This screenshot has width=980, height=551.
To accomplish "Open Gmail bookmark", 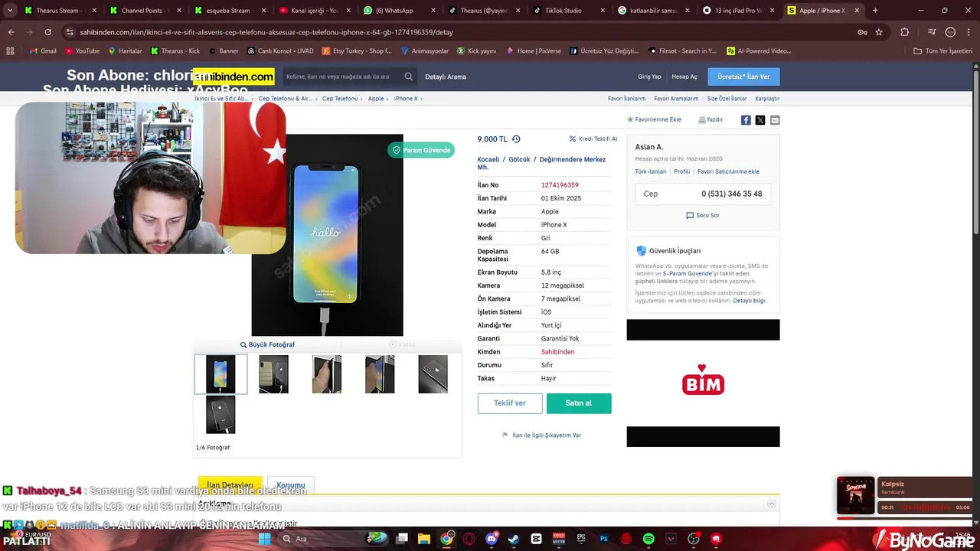I will coord(42,51).
